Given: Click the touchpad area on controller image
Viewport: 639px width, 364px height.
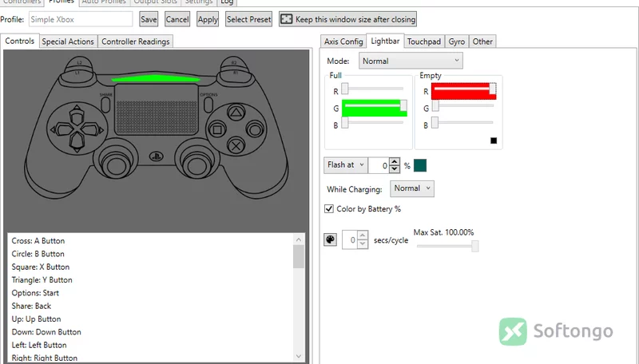Looking at the screenshot, I should 157,109.
